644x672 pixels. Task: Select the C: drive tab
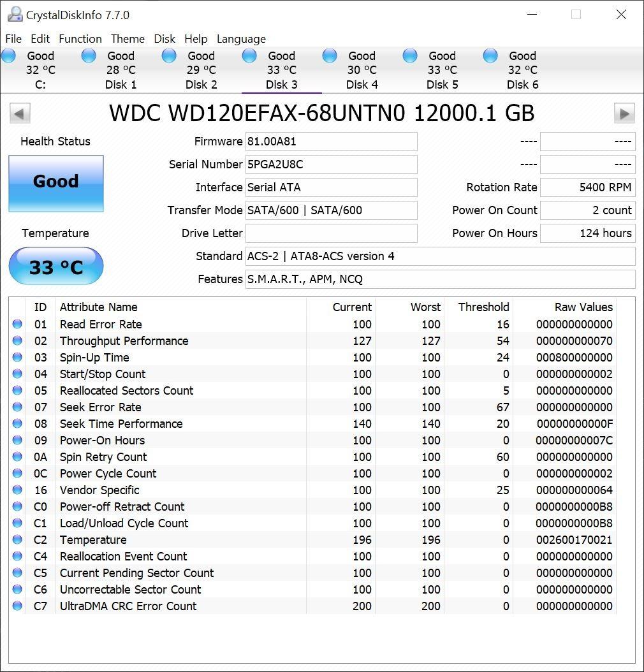[40, 70]
